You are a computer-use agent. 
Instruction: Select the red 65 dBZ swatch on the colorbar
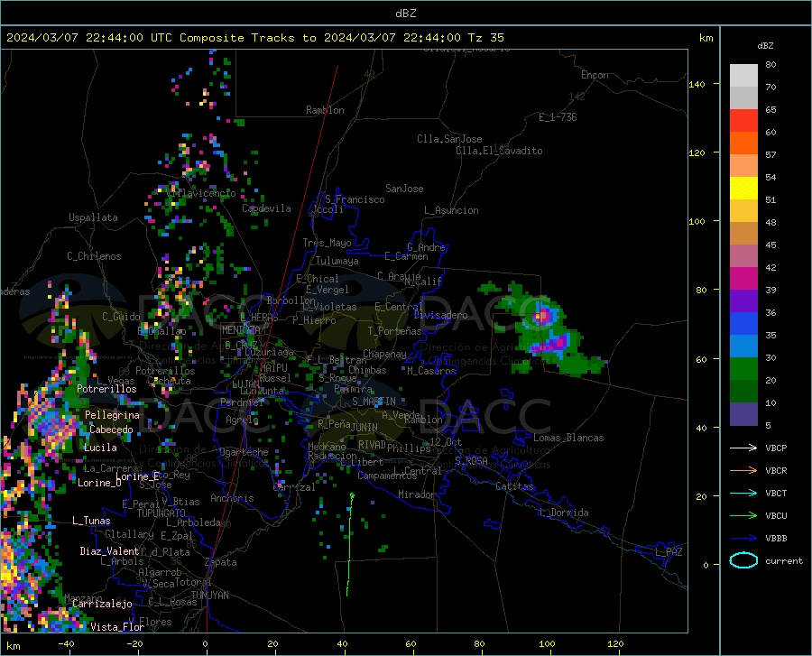(x=743, y=121)
